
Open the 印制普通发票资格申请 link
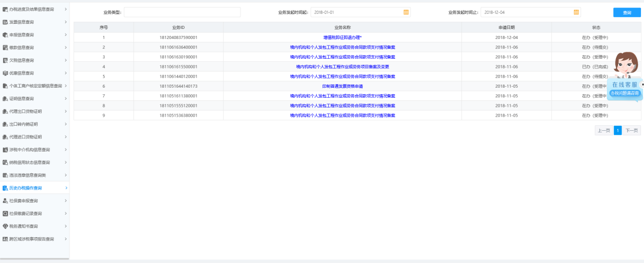point(342,86)
